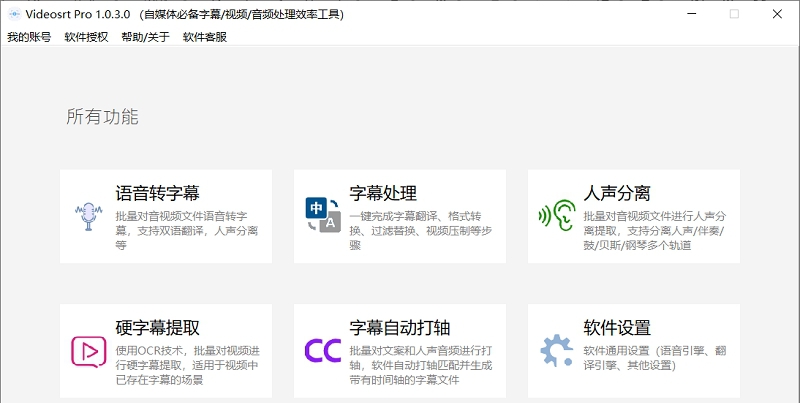Click the description starting 软件通用设置
Viewport: 800px width, 403px height.
coord(655,358)
